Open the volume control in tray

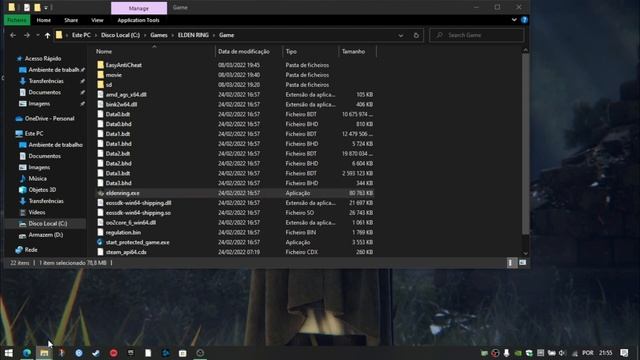point(562,353)
